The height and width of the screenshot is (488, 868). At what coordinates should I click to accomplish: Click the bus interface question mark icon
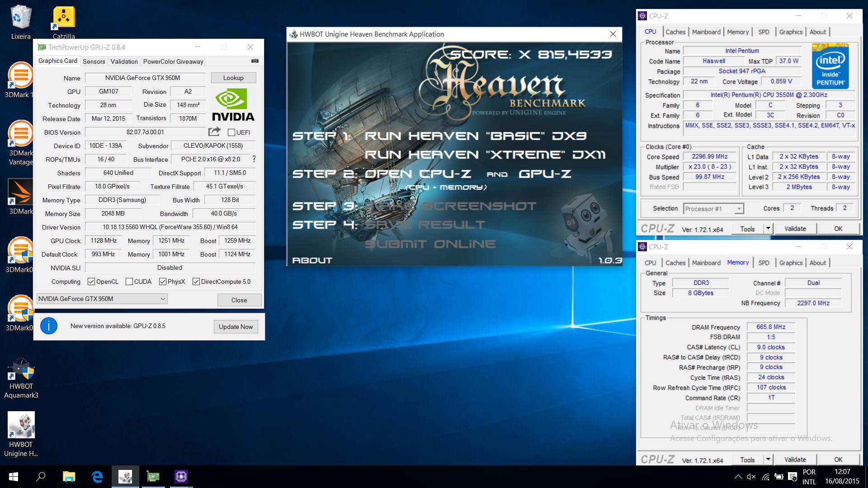pos(254,159)
